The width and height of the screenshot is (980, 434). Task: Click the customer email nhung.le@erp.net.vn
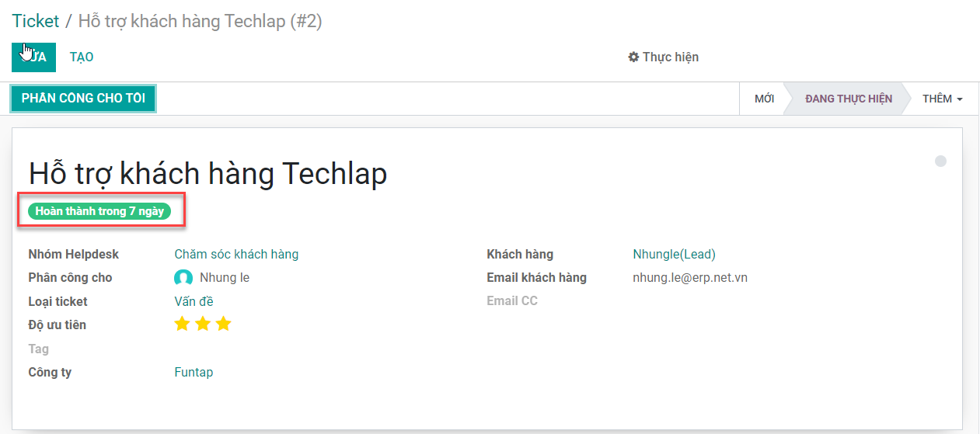(690, 277)
